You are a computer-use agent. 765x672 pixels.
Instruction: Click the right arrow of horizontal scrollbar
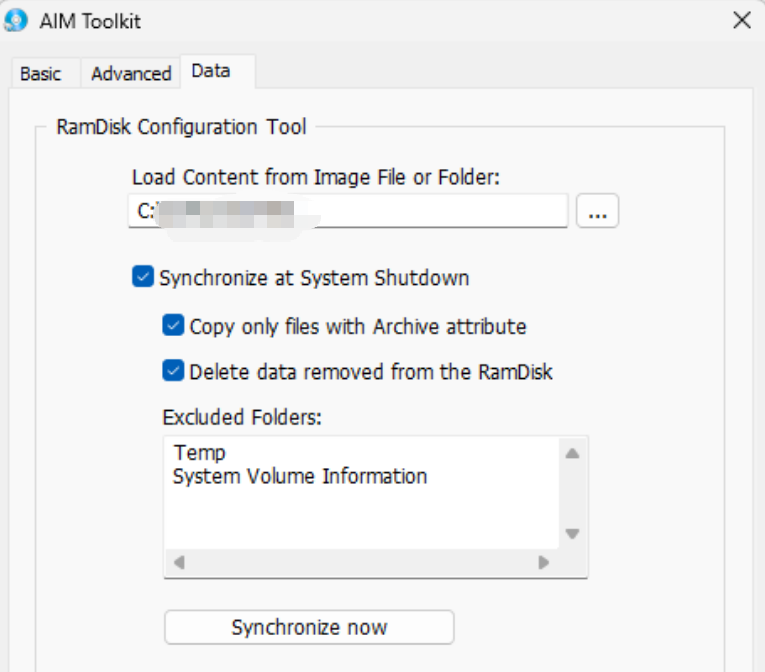[544, 563]
